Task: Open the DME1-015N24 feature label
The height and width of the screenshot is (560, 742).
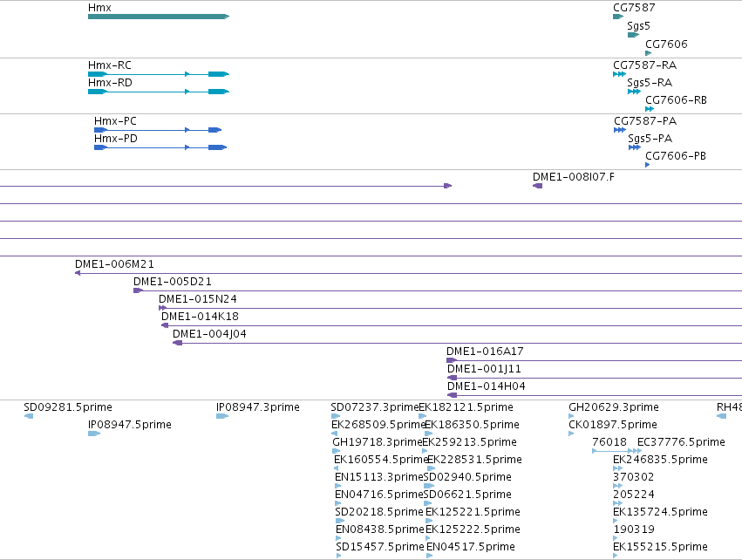Action: (x=198, y=299)
